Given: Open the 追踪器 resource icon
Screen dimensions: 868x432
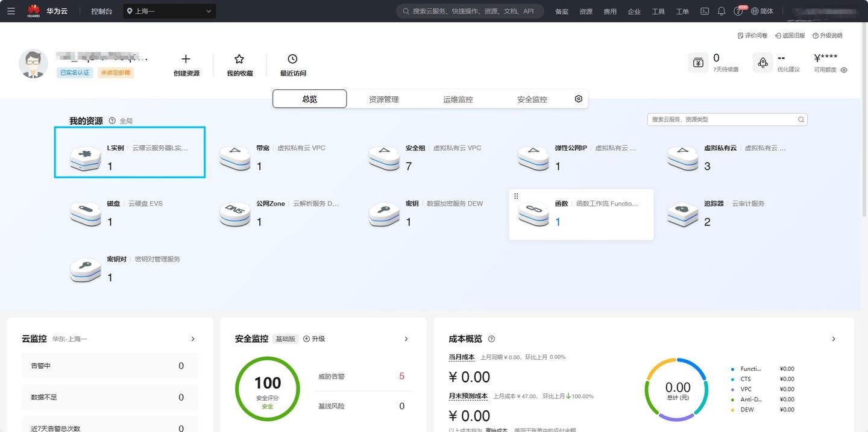Looking at the screenshot, I should tap(683, 214).
